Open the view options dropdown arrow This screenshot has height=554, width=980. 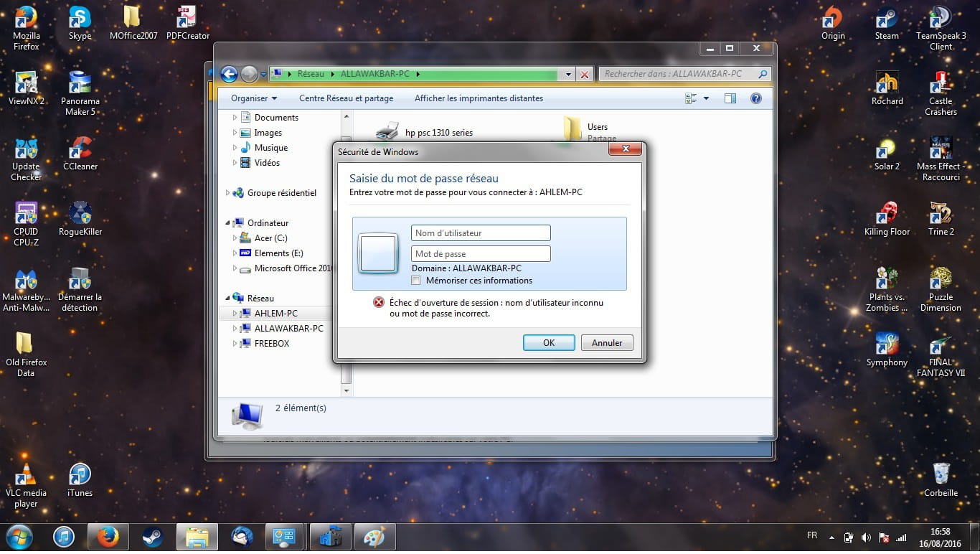706,98
